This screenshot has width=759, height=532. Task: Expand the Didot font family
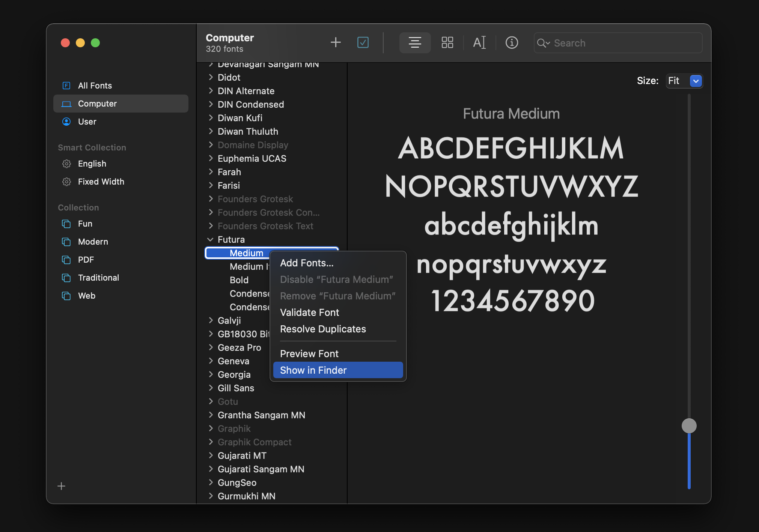(x=211, y=77)
